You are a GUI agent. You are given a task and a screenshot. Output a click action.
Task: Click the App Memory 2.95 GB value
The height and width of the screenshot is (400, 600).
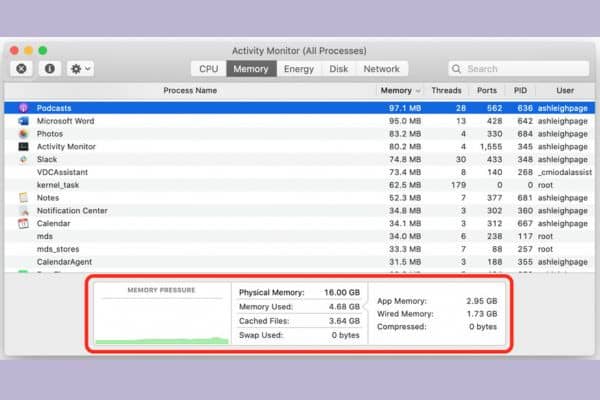click(481, 301)
